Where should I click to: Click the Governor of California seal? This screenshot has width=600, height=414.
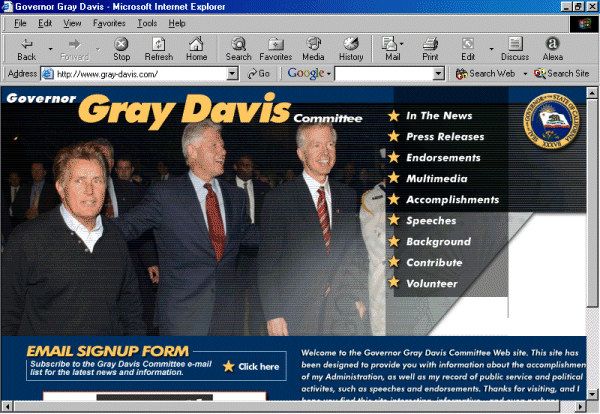(551, 121)
